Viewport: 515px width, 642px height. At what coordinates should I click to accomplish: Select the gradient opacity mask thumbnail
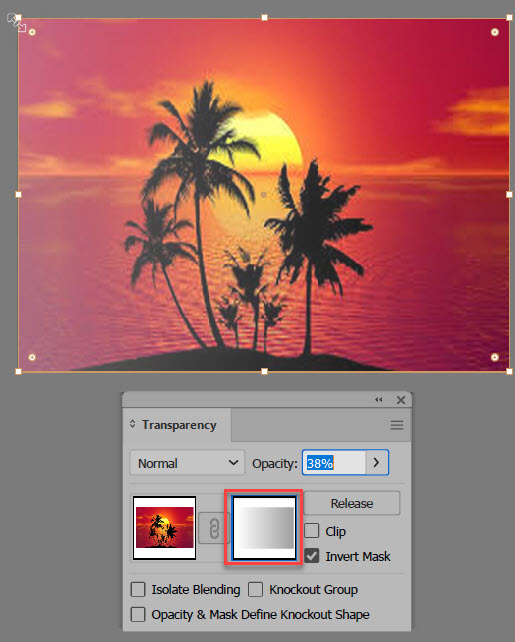[x=264, y=528]
